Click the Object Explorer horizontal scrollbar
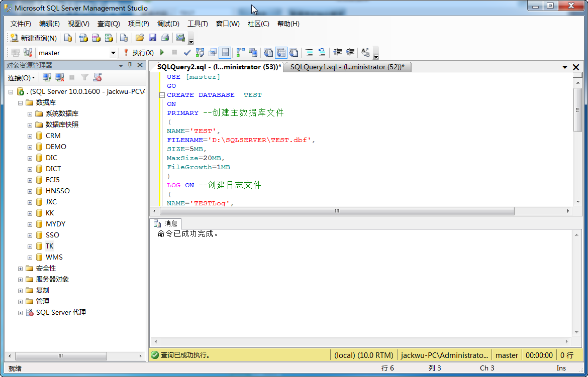 61,356
